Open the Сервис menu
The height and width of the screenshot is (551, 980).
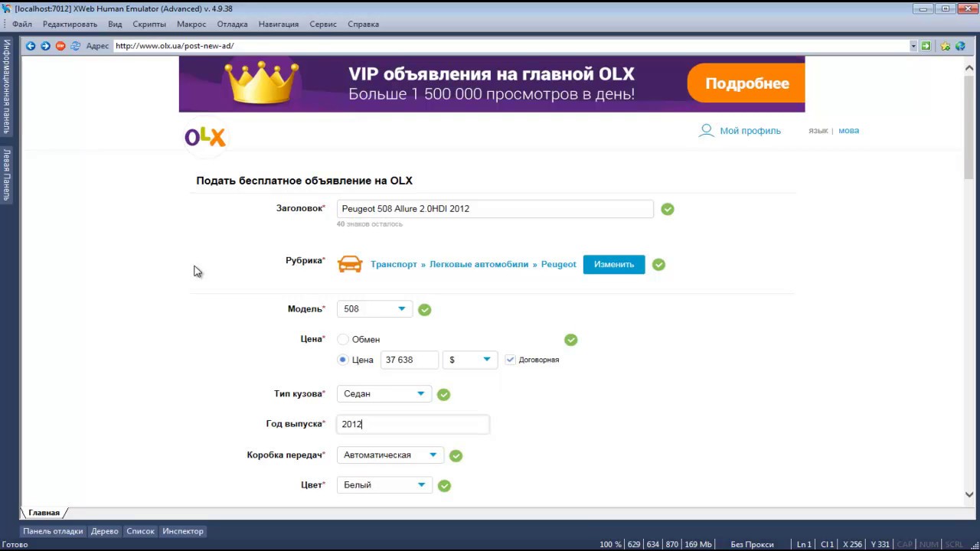[x=323, y=24]
